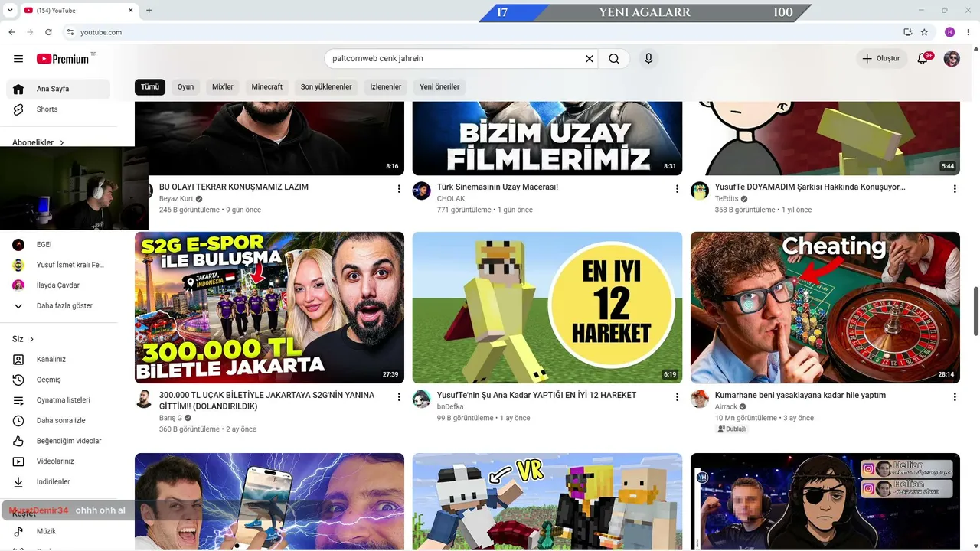Start voice search with the microphone

point(648,58)
